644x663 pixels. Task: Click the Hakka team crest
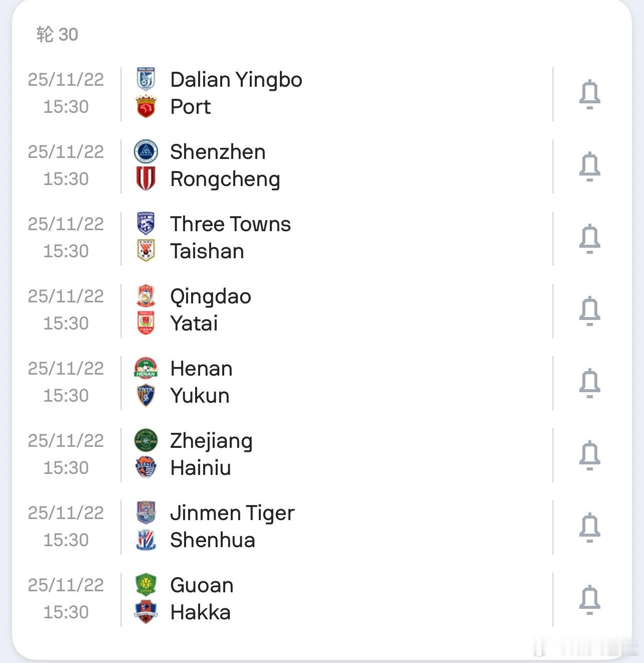[x=146, y=612]
